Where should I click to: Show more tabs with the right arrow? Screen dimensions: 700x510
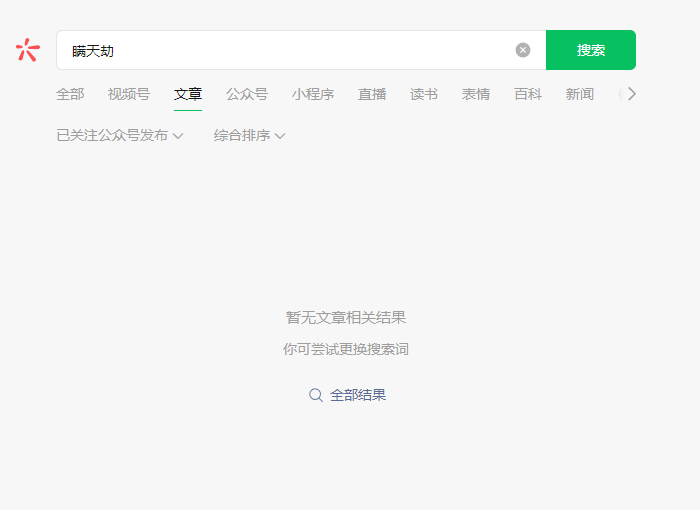[x=632, y=94]
